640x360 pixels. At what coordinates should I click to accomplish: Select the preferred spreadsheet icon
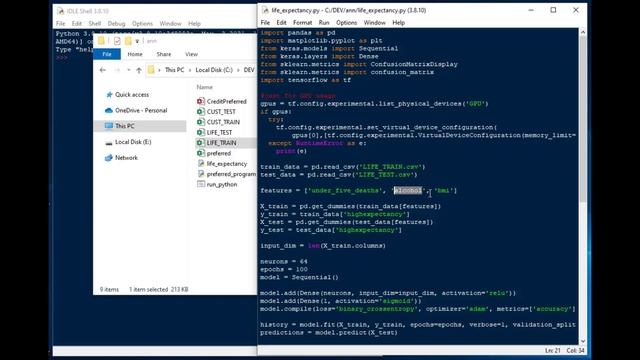[x=200, y=153]
